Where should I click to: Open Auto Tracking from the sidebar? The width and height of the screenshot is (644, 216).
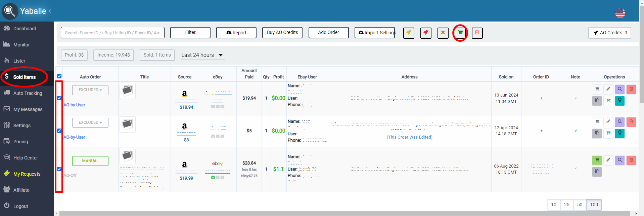pos(28,93)
